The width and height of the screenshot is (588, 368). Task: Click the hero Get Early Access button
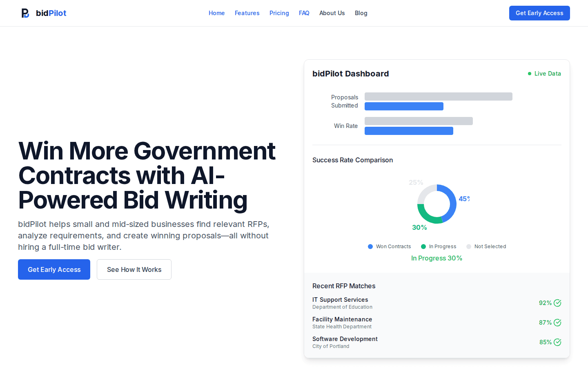54,269
